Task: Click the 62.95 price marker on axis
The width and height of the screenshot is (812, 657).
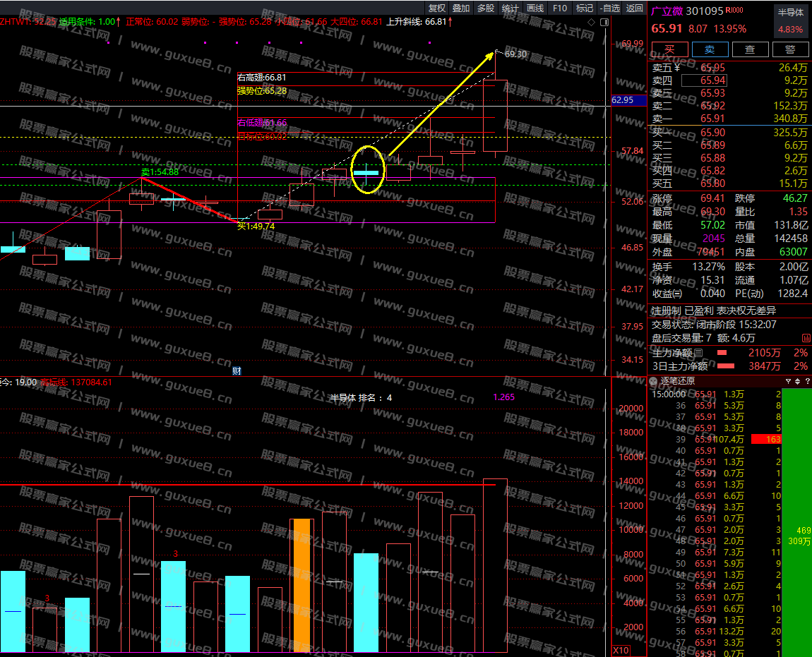Action: click(626, 100)
